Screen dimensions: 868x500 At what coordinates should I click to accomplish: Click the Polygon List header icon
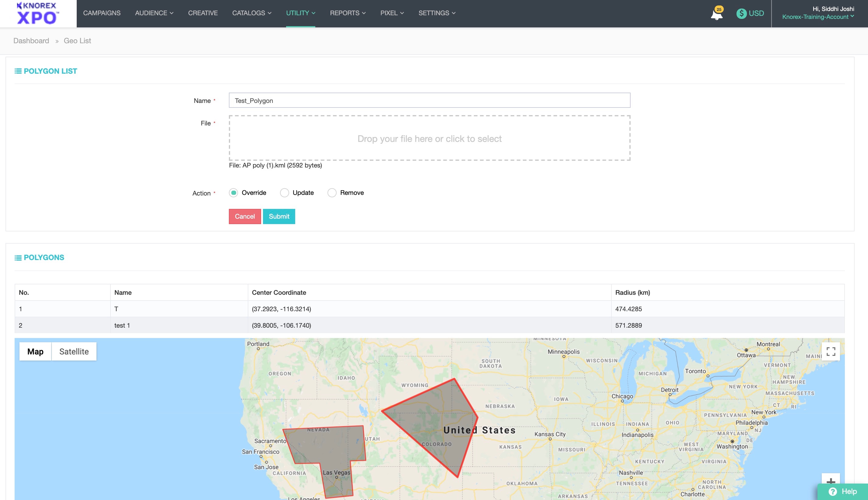tap(18, 71)
